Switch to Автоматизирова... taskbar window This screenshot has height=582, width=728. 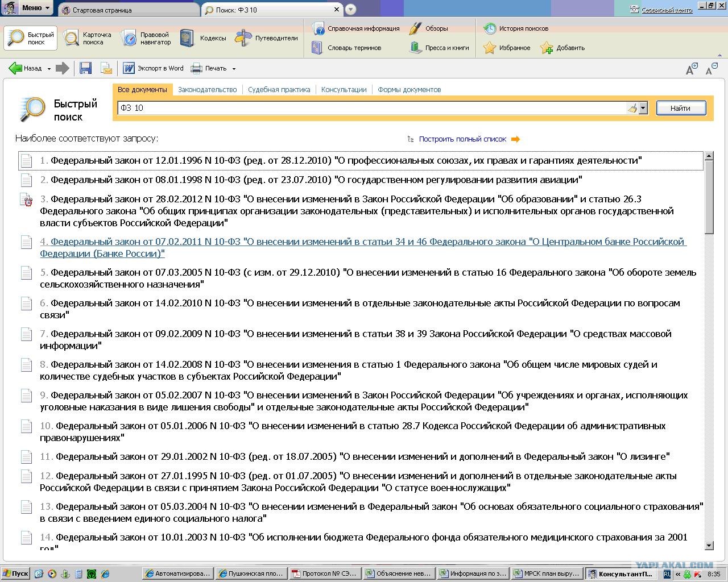pos(177,573)
